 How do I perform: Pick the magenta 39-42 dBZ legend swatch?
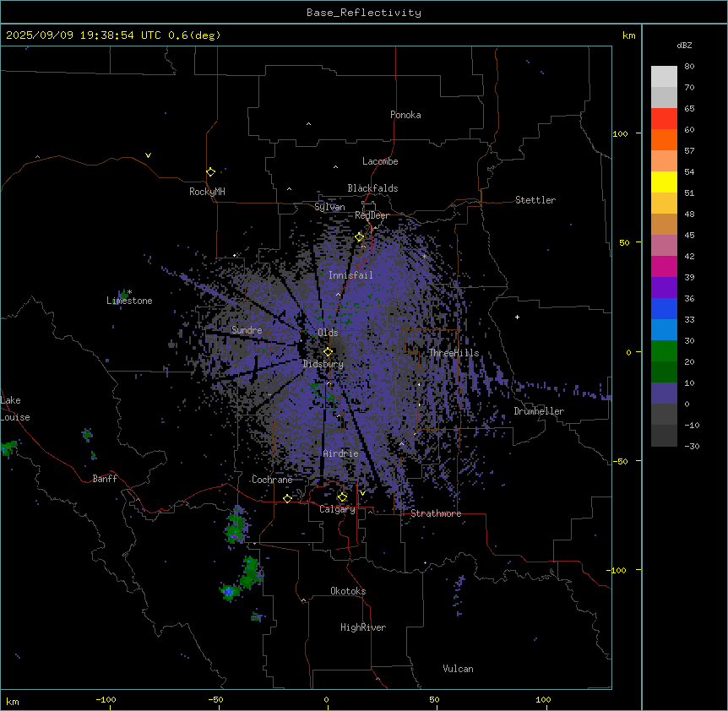(664, 266)
